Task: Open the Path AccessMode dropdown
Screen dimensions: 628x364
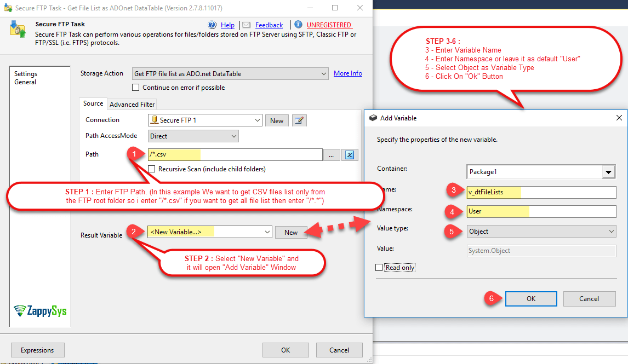Action: tap(193, 136)
